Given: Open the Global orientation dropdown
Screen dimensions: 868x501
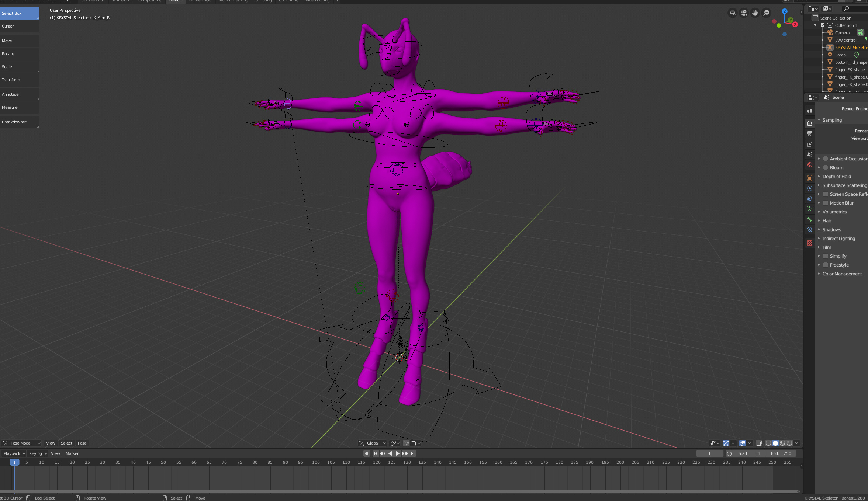Looking at the screenshot, I should [373, 443].
